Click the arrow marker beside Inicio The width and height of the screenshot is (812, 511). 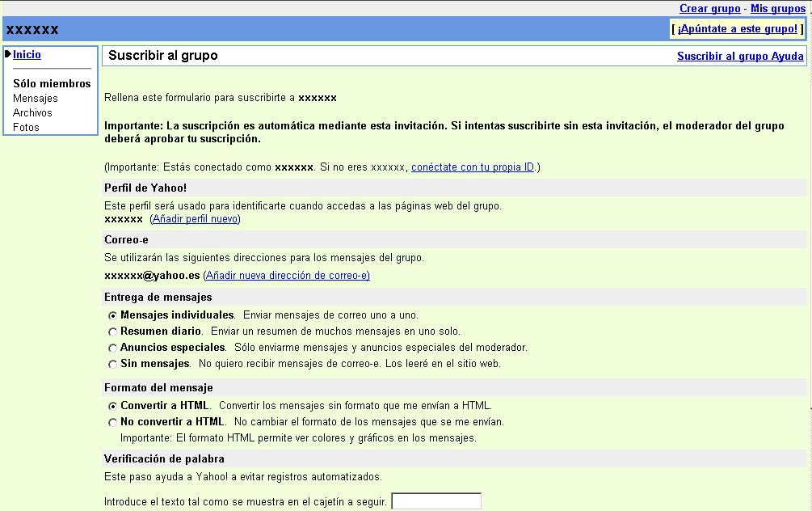8,53
